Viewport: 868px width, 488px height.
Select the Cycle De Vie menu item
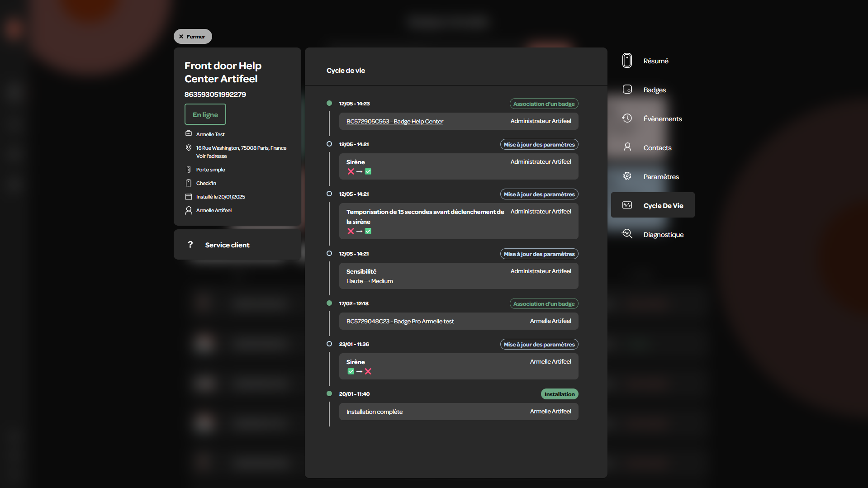[x=653, y=205]
